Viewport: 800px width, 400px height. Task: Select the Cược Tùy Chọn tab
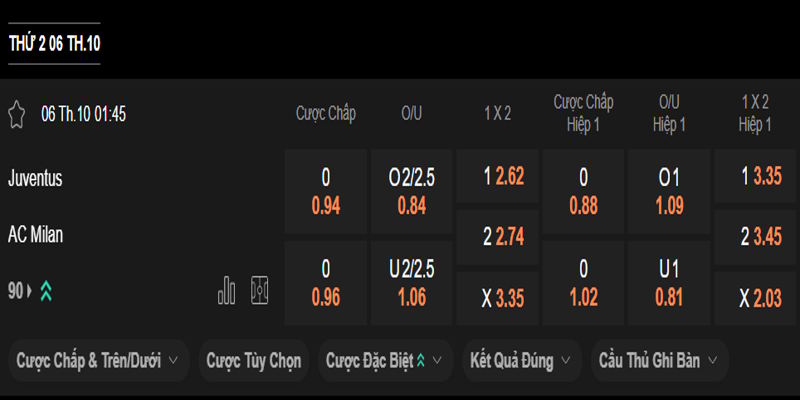pyautogui.click(x=253, y=361)
